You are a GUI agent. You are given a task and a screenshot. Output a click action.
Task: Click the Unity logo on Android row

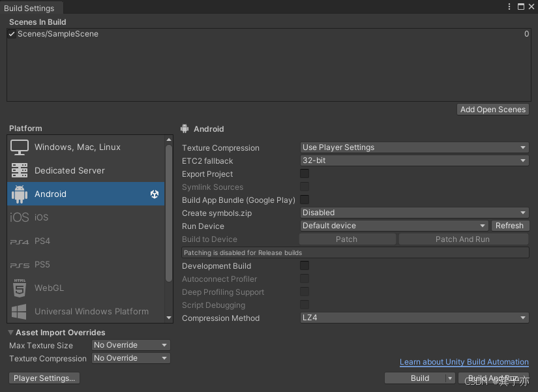tap(155, 194)
